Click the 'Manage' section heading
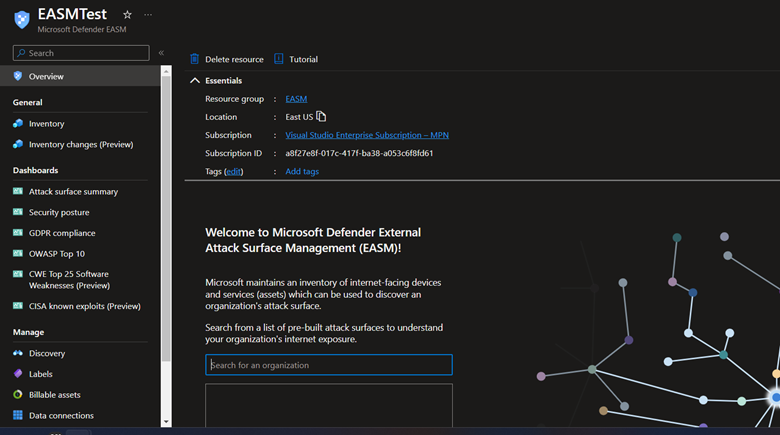The width and height of the screenshot is (780, 435). tap(28, 332)
